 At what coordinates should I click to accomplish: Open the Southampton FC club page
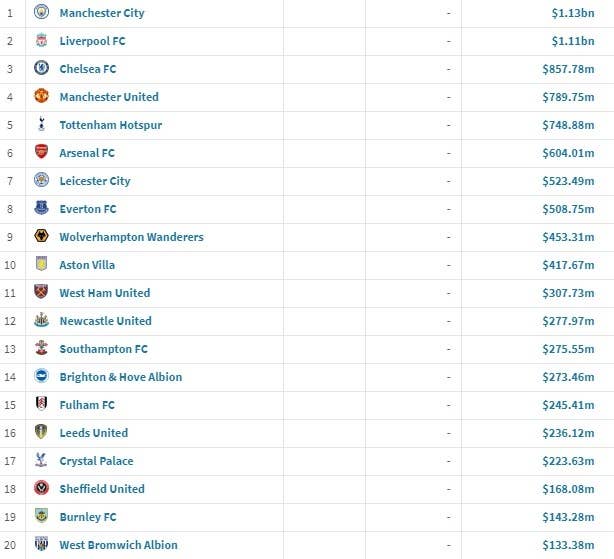(103, 349)
